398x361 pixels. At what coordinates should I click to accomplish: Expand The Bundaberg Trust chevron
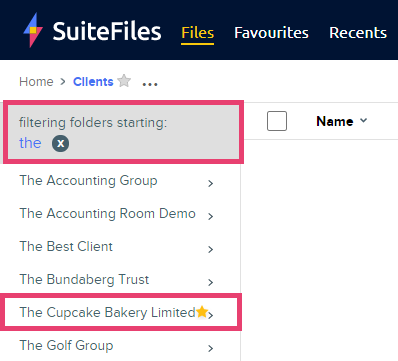tap(210, 282)
